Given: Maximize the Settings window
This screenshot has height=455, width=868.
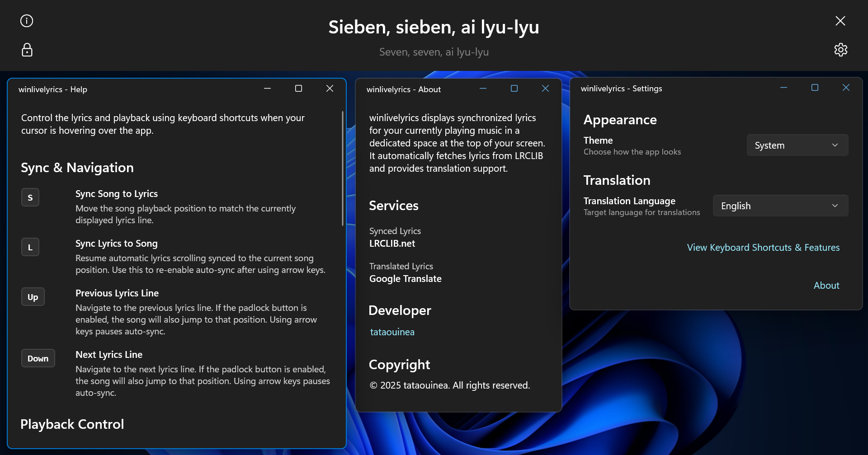Looking at the screenshot, I should click(x=815, y=88).
